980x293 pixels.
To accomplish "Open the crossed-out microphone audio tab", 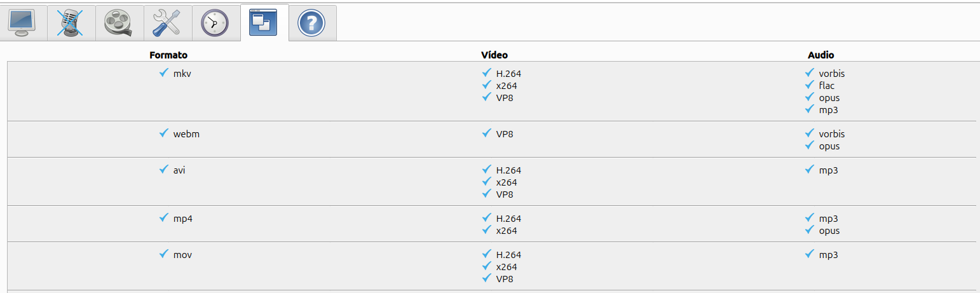I will pyautogui.click(x=71, y=23).
